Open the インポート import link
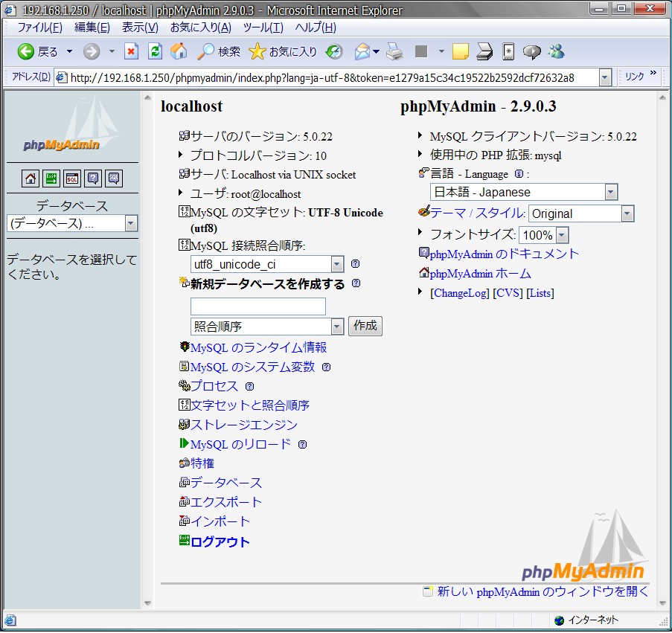The image size is (672, 633). (x=220, y=522)
